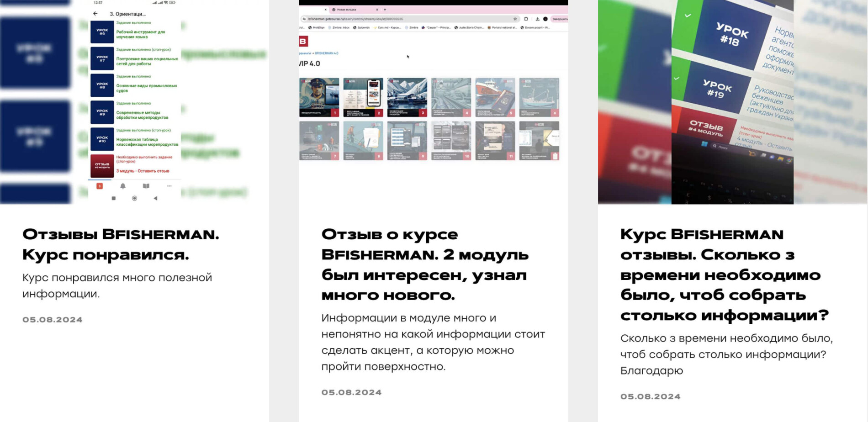Click the bookmark star in the address bar
The width and height of the screenshot is (868, 422).
coord(515,19)
